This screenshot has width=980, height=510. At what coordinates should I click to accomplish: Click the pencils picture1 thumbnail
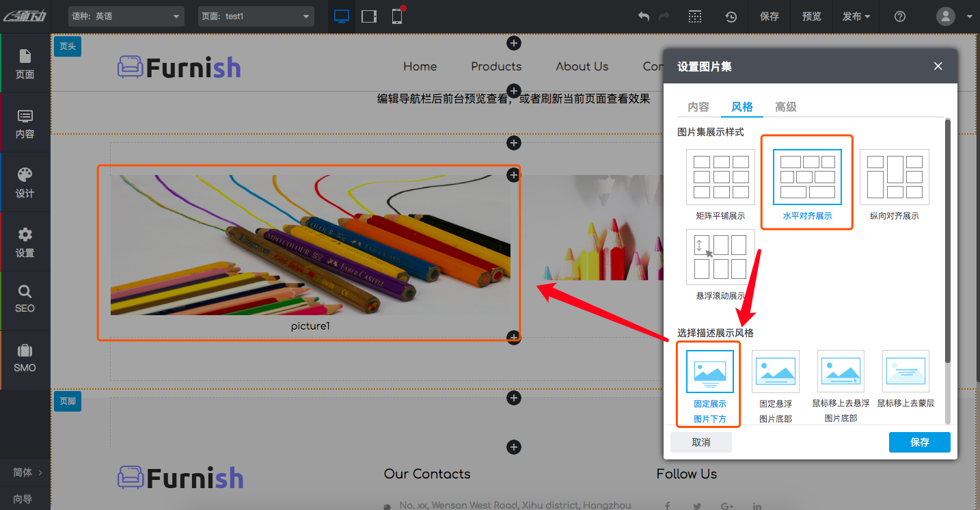click(310, 245)
